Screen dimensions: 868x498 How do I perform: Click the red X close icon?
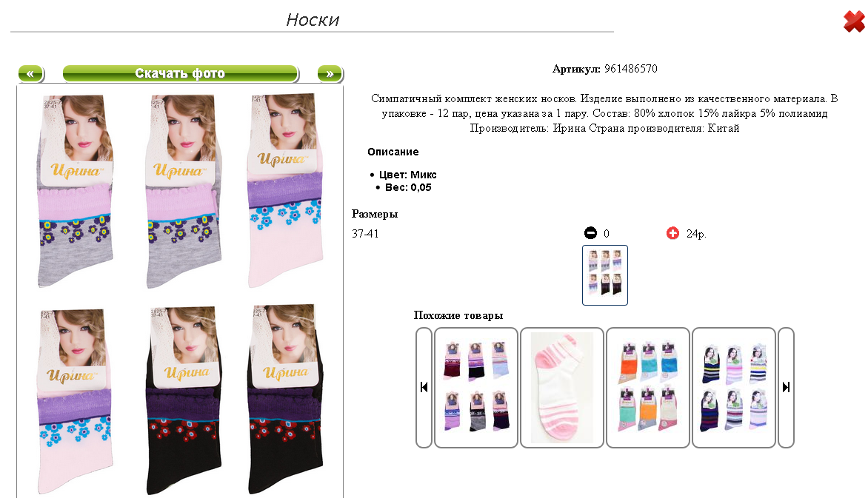tap(854, 21)
